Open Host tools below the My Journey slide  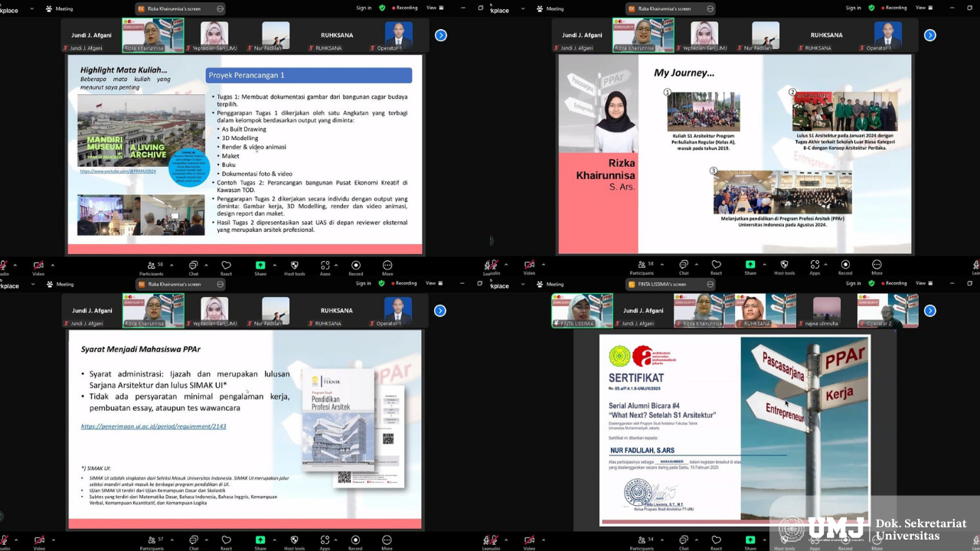click(784, 268)
